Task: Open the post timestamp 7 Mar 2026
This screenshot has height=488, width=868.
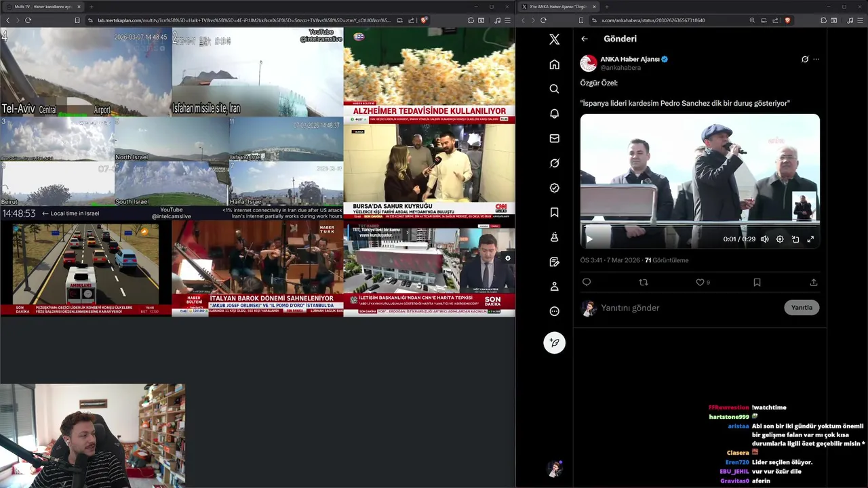Action: [610, 260]
